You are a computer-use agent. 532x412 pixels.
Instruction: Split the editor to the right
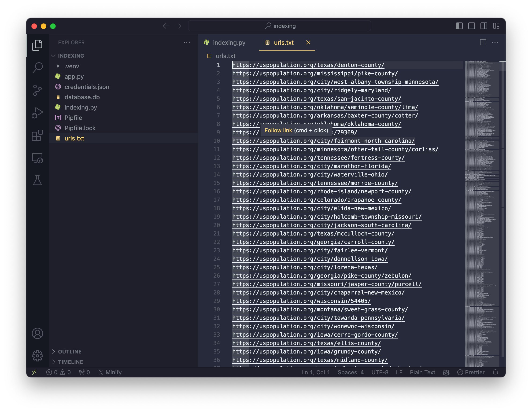click(483, 42)
